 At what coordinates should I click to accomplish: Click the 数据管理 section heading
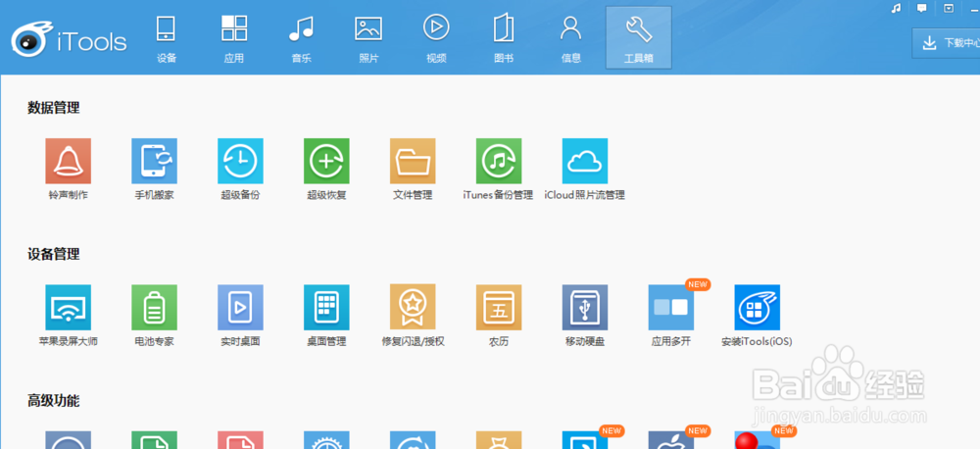54,108
